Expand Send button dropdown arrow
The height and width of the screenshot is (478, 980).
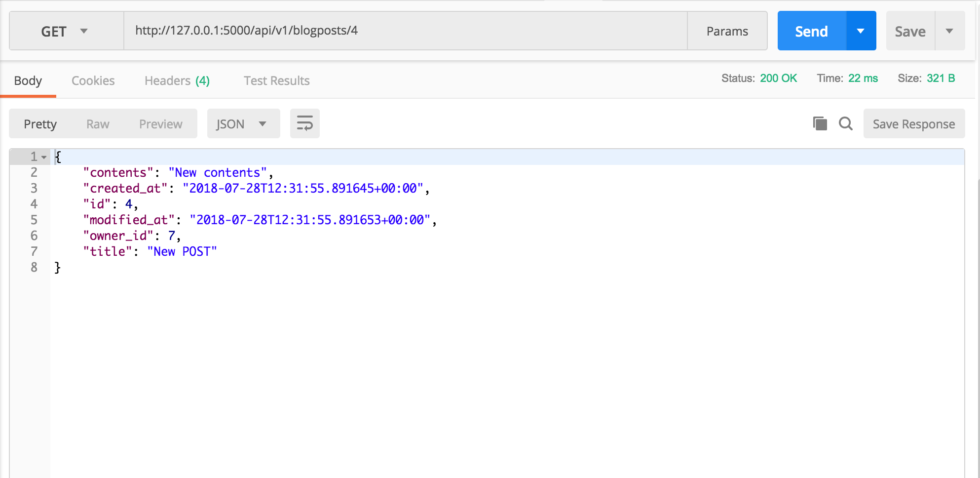pos(861,31)
